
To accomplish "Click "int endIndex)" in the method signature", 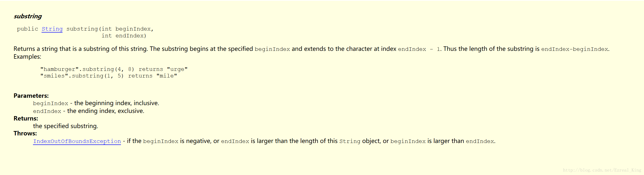I will [124, 36].
